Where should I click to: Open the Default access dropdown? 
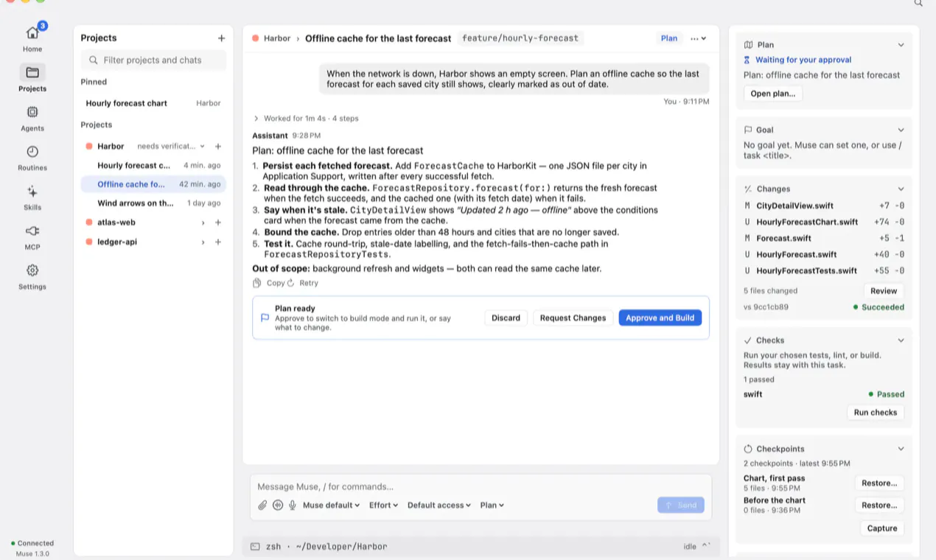tap(439, 505)
